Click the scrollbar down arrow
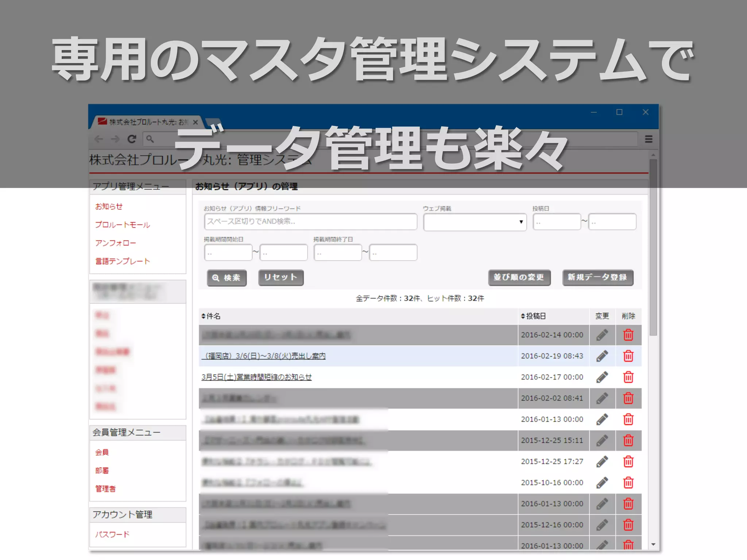Viewport: 747px width, 560px height. click(653, 545)
